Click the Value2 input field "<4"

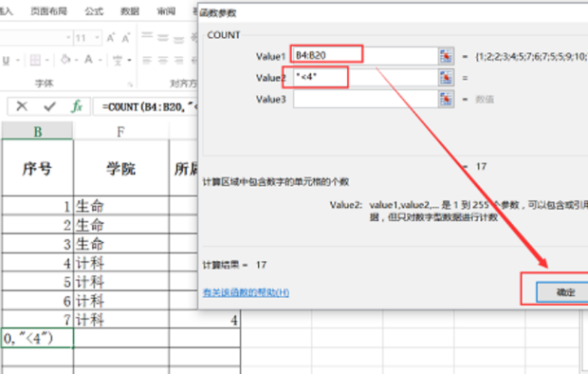click(x=366, y=77)
